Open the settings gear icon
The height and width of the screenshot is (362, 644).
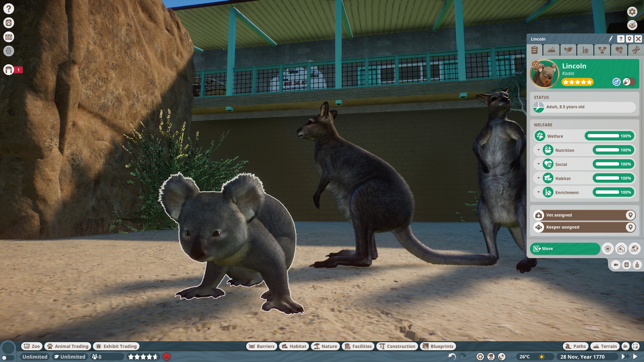[632, 12]
